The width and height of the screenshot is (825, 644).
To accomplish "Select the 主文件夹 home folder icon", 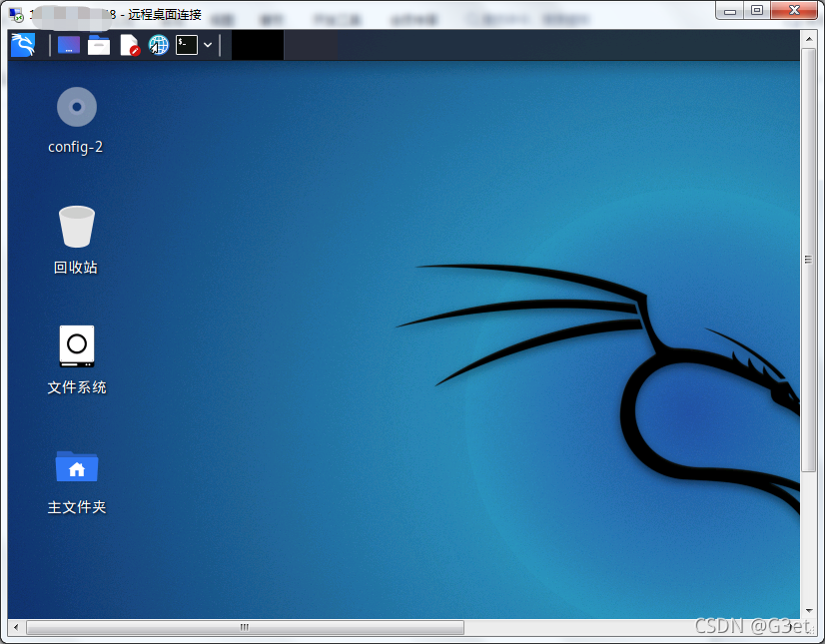I will click(x=77, y=466).
